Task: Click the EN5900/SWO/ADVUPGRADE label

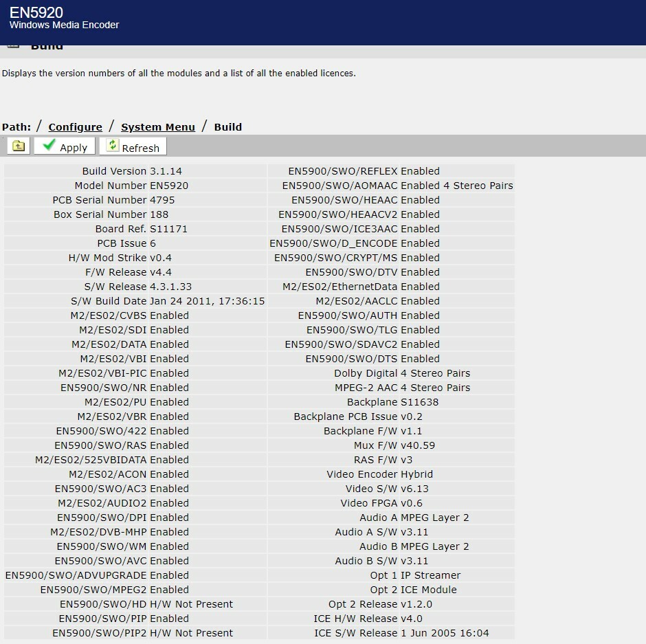Action: [x=76, y=575]
